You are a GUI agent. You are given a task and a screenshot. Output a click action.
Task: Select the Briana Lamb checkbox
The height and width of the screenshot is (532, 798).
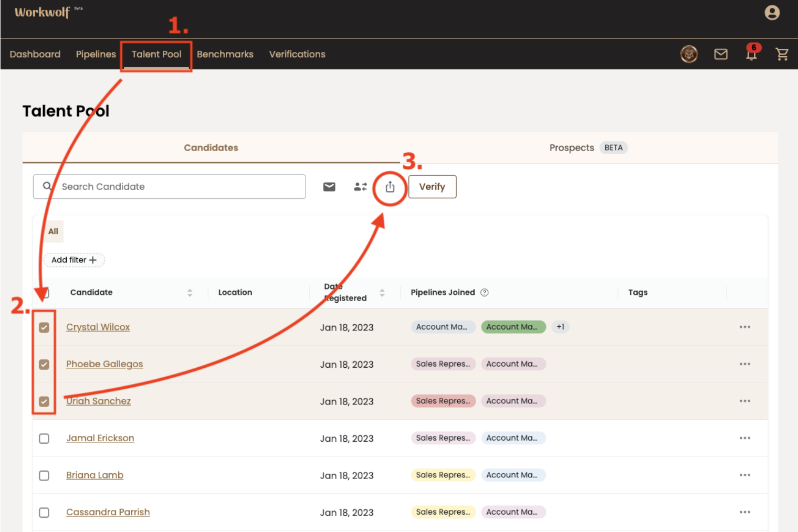pos(44,475)
